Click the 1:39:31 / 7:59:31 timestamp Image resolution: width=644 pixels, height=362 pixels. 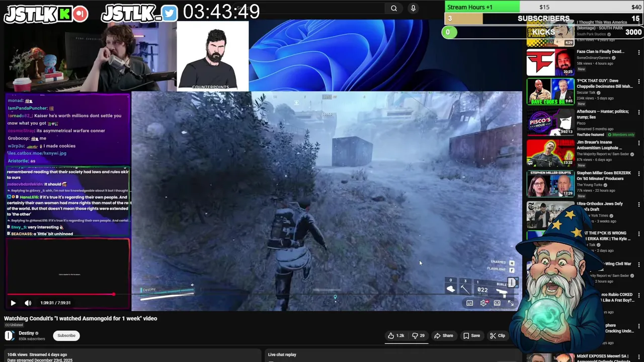click(x=56, y=303)
